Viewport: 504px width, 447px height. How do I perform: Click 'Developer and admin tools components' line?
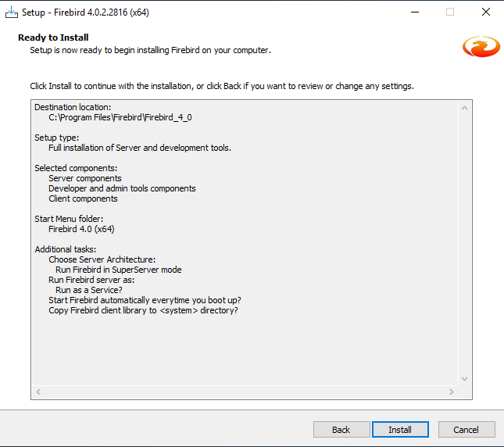tap(122, 188)
